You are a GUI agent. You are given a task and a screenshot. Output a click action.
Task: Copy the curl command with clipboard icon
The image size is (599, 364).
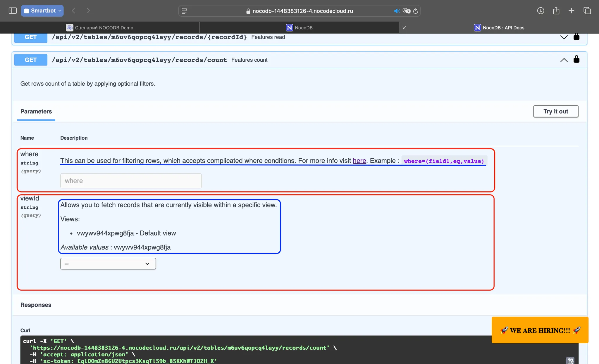[x=570, y=360]
